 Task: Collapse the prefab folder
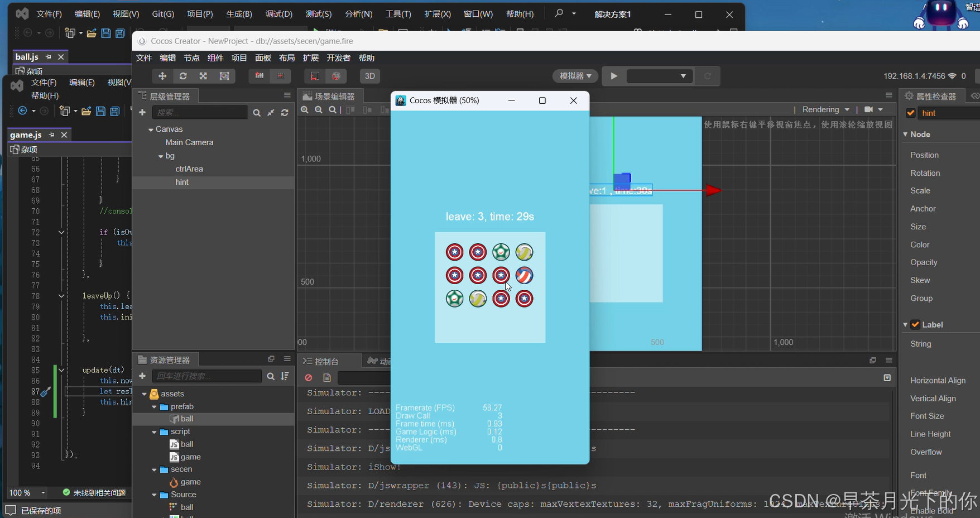(x=155, y=407)
